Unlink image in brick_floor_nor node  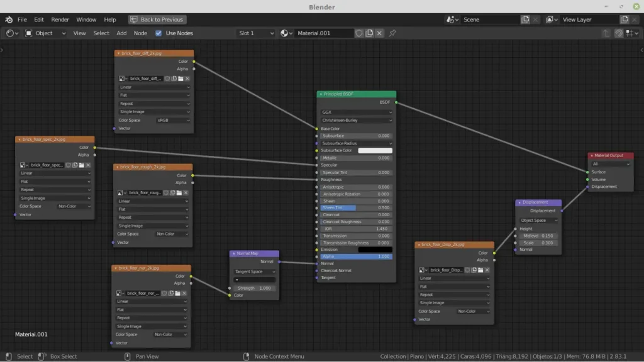pos(184,293)
